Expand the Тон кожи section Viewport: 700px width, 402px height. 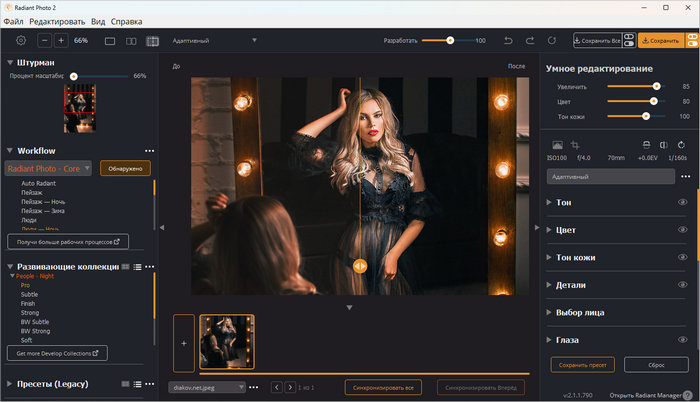click(x=575, y=257)
